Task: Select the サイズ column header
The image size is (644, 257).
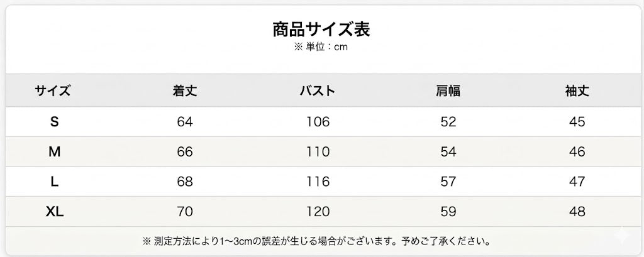Action: (52, 90)
